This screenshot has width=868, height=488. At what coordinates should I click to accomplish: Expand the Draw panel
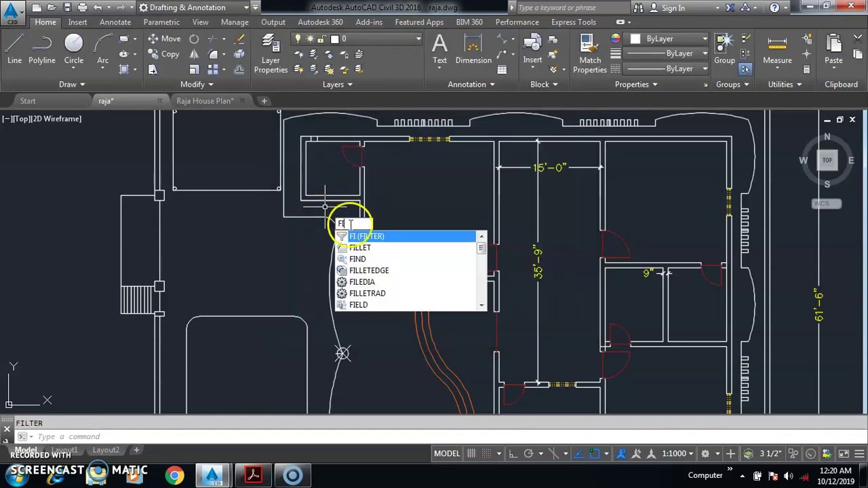point(72,84)
